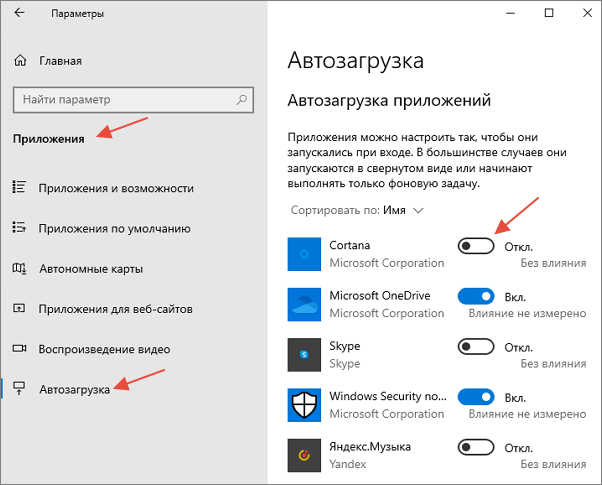Screen dimensions: 602x485
Task: Click the Microsoft OneDrive cloud icon
Action: point(304,305)
